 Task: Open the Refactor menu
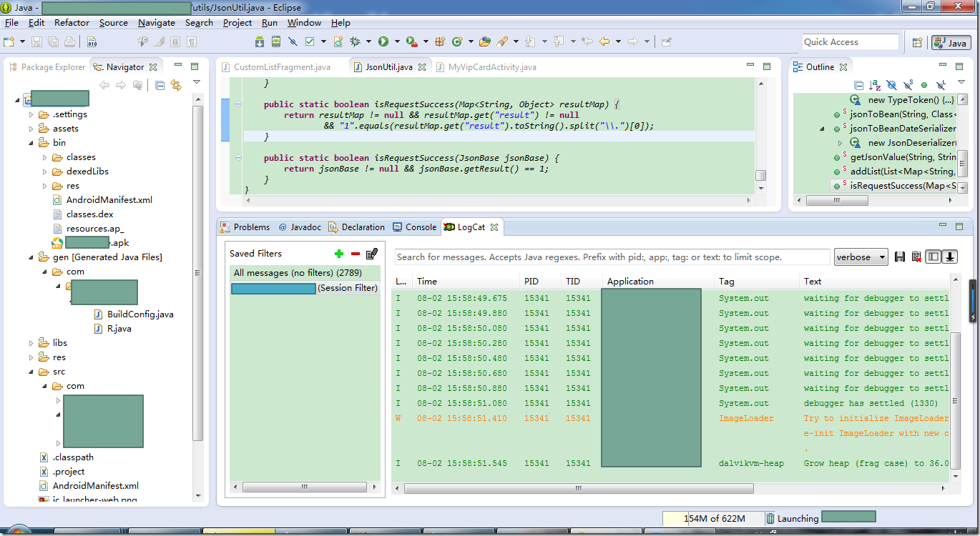pyautogui.click(x=72, y=23)
